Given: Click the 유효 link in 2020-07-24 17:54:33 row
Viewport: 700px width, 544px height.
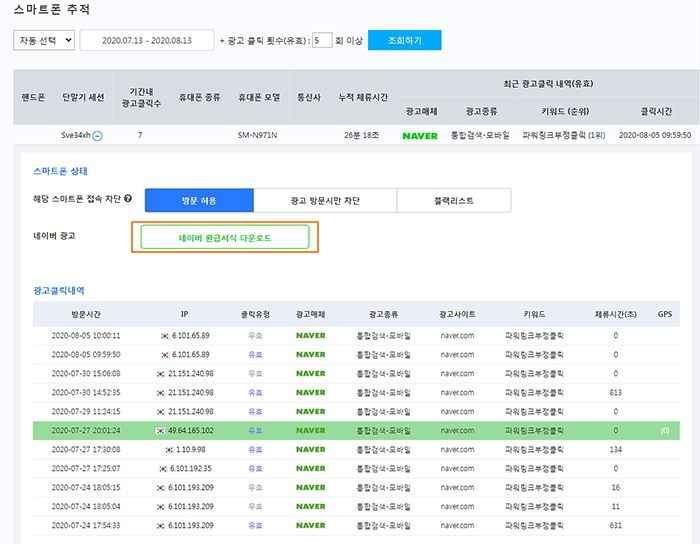Looking at the screenshot, I should (x=255, y=525).
